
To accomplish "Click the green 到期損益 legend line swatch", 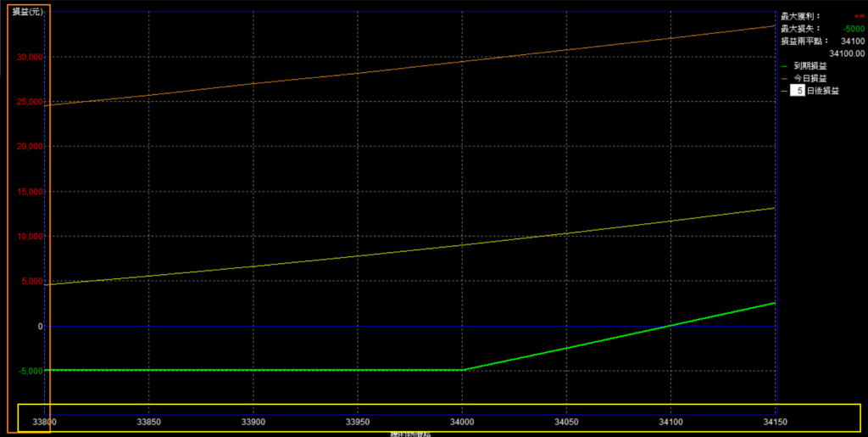I will coord(784,65).
